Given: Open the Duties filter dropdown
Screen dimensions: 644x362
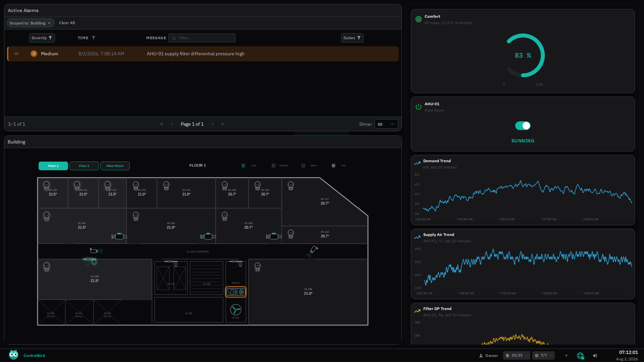Looking at the screenshot, I should point(352,38).
